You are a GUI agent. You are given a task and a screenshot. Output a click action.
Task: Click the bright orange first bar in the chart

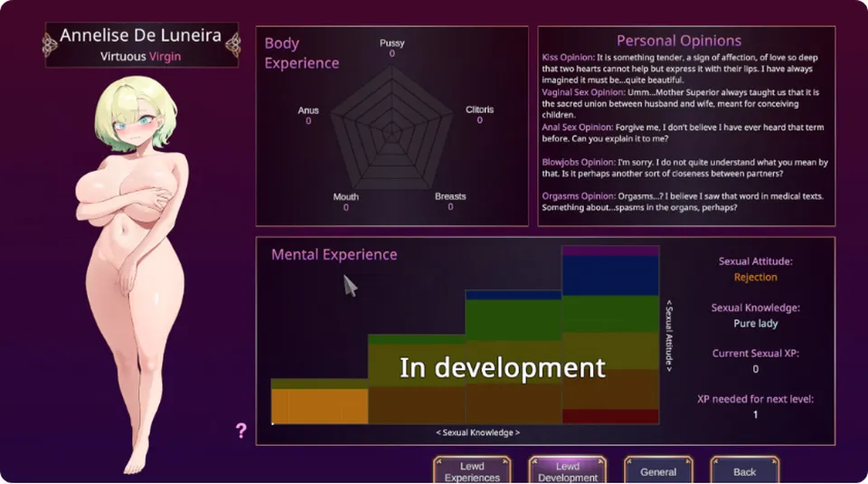[x=319, y=406]
